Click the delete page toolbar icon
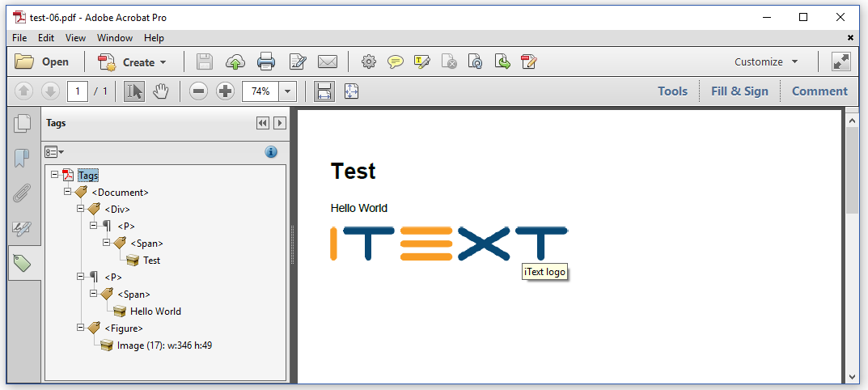 pos(449,62)
